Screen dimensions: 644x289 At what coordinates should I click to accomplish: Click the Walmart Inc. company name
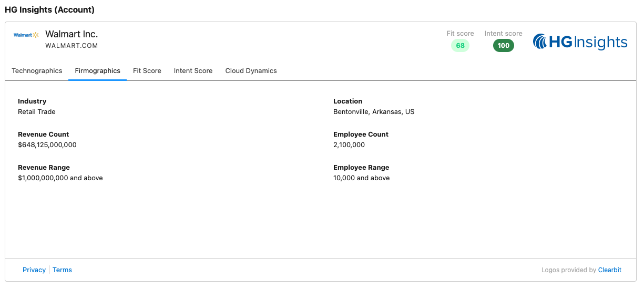tap(71, 34)
